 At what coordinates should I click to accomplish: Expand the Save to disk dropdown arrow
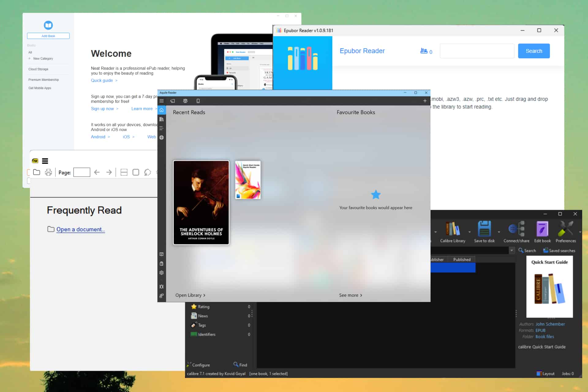point(499,232)
